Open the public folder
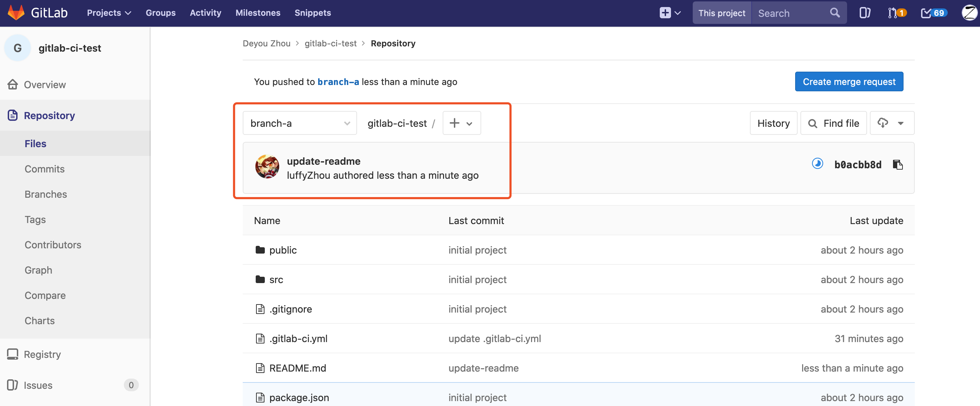 [x=283, y=250]
